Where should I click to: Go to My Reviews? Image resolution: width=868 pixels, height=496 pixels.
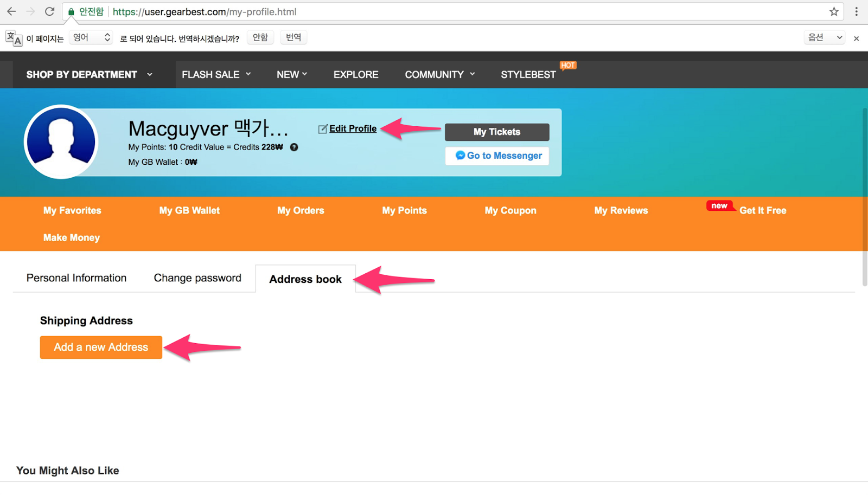point(621,210)
